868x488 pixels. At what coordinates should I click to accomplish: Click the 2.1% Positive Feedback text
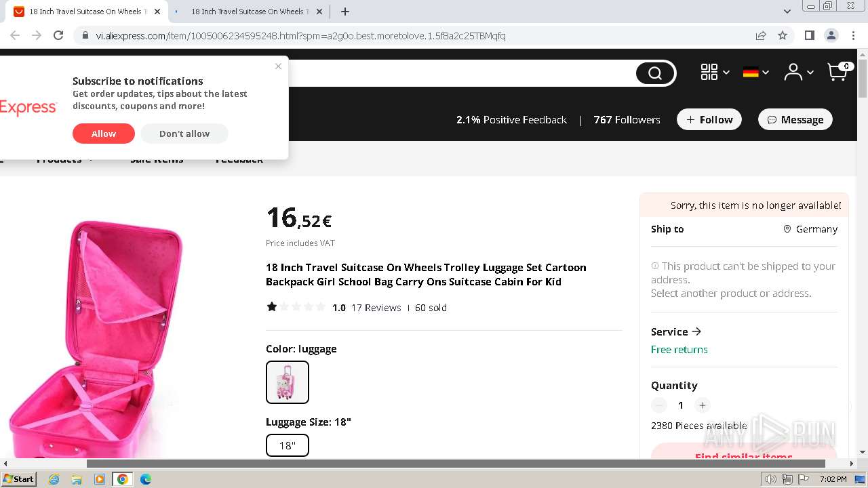511,119
